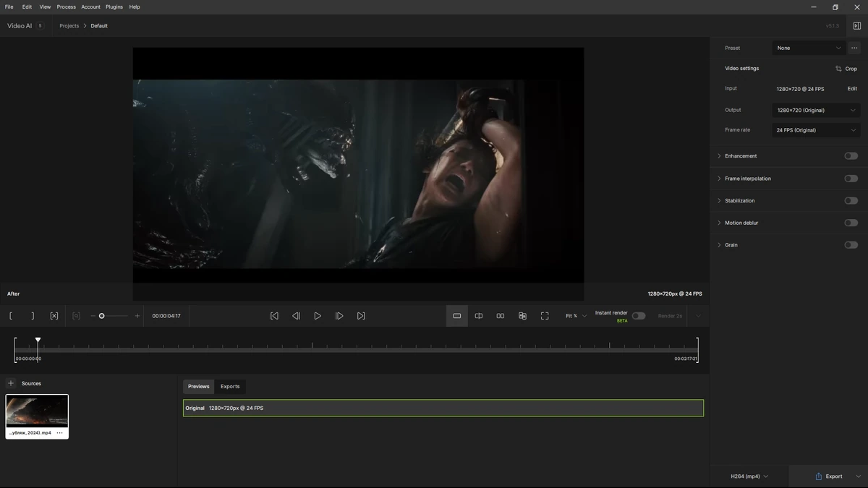Enable Motion deblur toggle

[851, 223]
